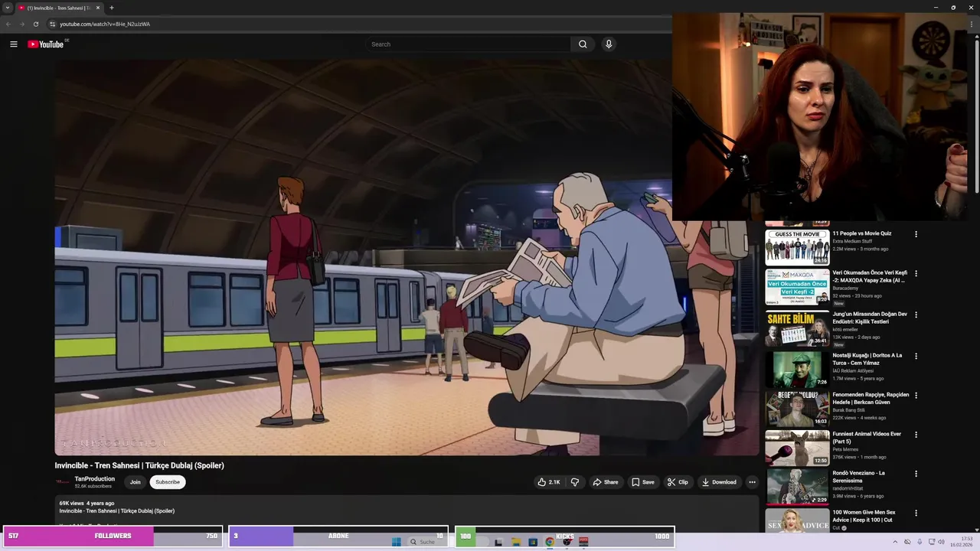Open options for 11 People vs Movie Quiz
Viewport: 980px width, 551px height.
(916, 234)
